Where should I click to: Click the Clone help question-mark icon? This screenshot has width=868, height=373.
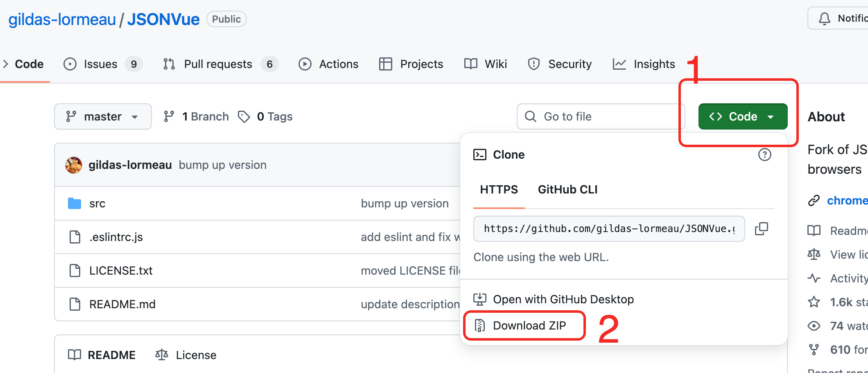765,155
